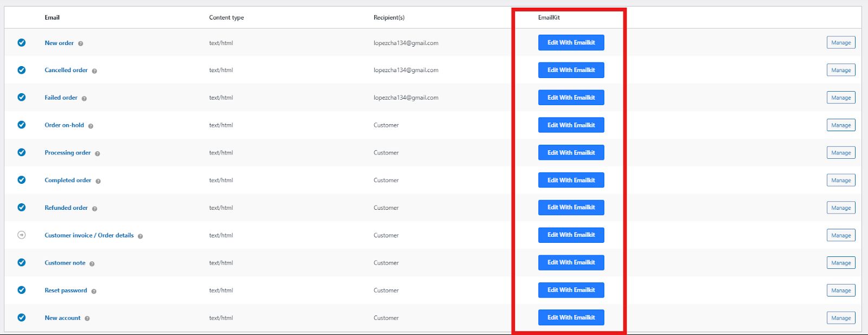868x335 pixels.
Task: Click the help icon beside Reset password
Action: pos(94,291)
